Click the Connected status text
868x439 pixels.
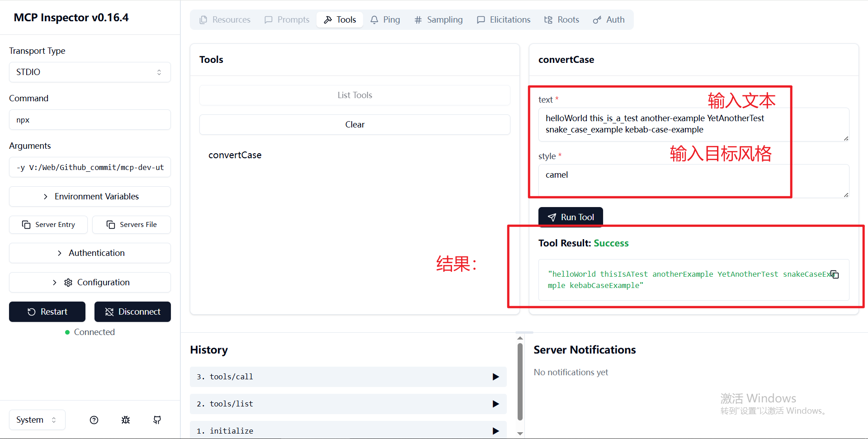point(94,332)
